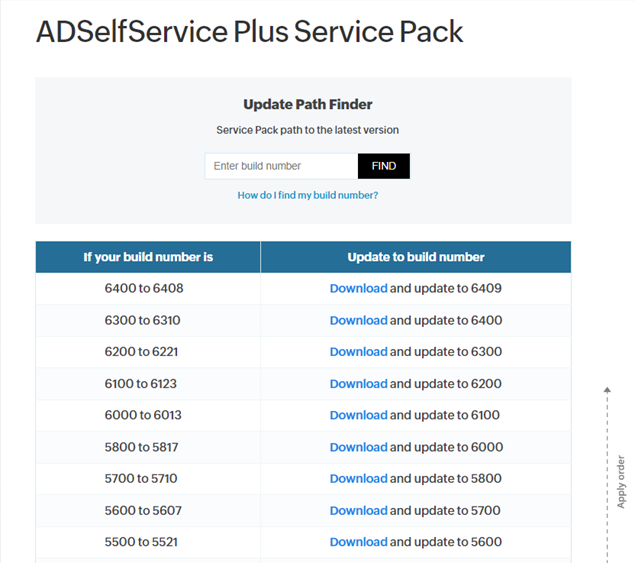Screen dimensions: 635x563
Task: Download the update to build 6200
Action: tap(358, 384)
